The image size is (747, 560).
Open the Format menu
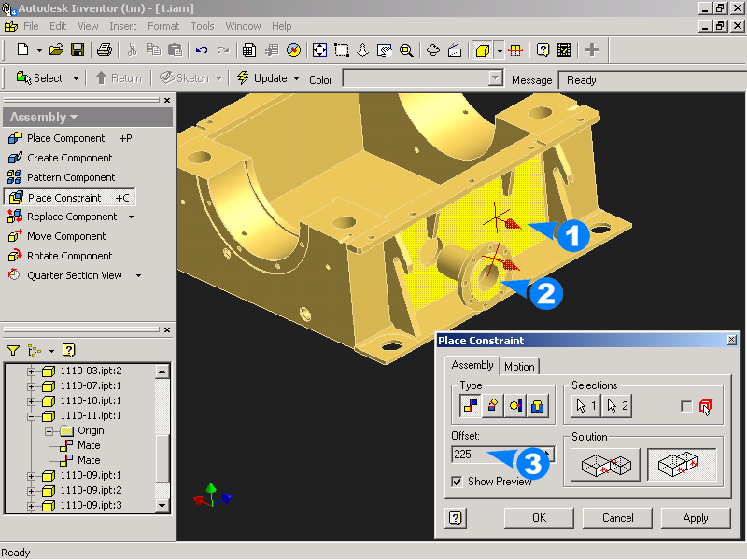coord(162,26)
